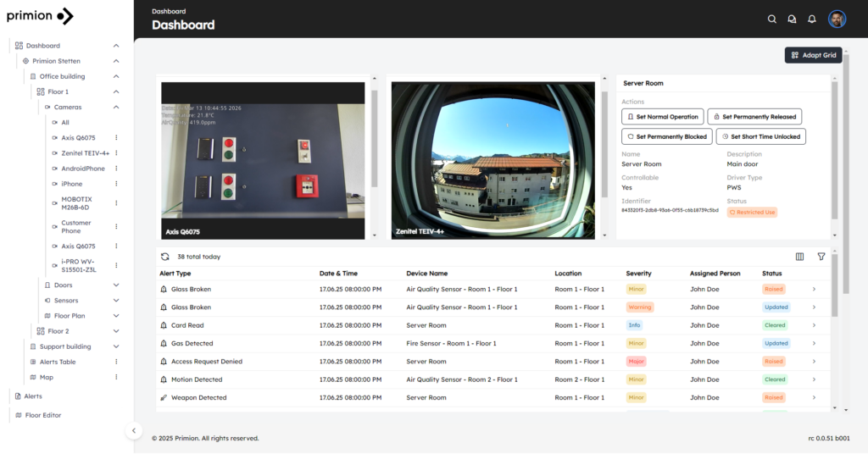Click Set Permanently Released button
The image size is (868, 454).
click(x=754, y=117)
